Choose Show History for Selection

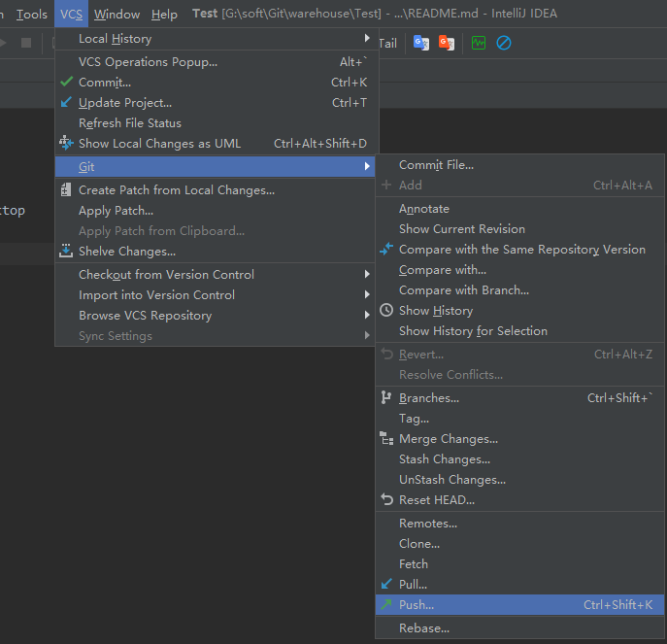tap(519, 331)
